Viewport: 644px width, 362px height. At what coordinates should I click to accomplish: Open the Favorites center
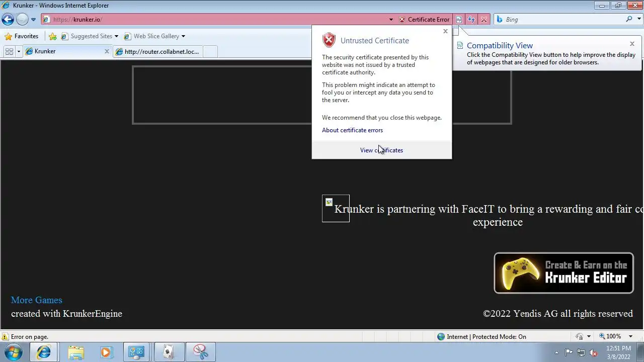pyautogui.click(x=22, y=36)
